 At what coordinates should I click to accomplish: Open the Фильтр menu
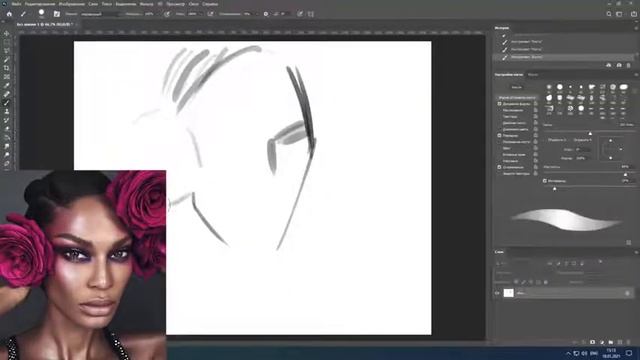[x=147, y=4]
